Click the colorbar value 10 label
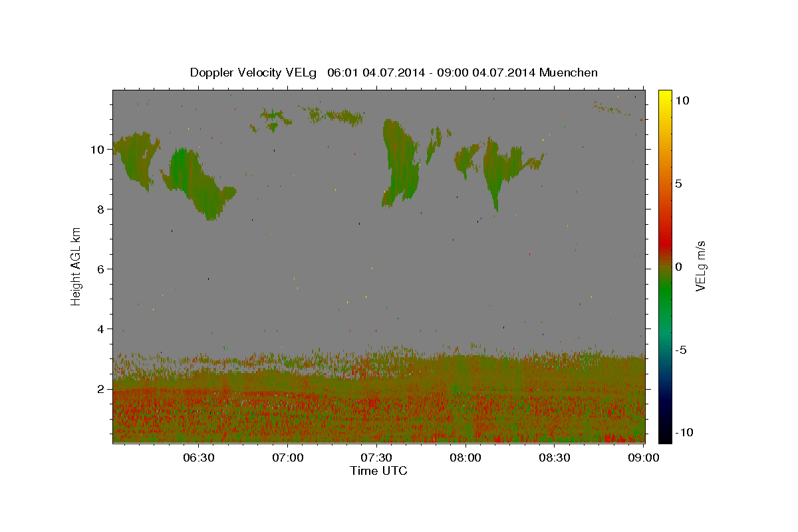This screenshot has width=798, height=532. [682, 100]
